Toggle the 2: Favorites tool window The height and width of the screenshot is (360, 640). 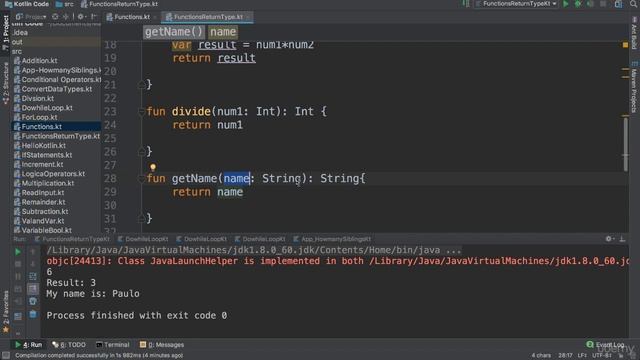point(6,312)
